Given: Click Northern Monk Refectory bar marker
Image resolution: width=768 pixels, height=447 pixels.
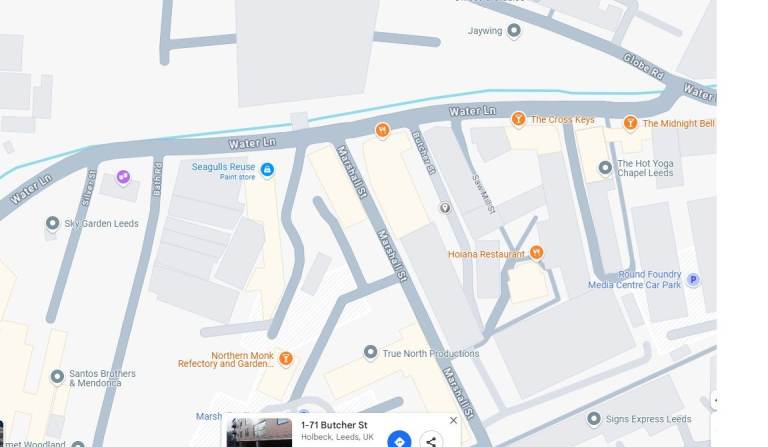Looking at the screenshot, I should (286, 358).
